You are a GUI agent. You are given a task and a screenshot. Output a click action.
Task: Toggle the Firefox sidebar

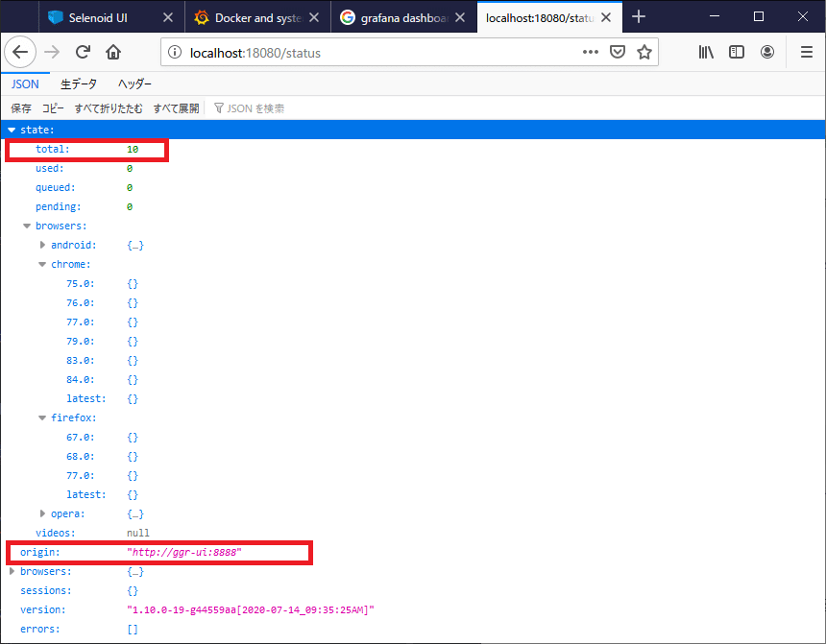click(x=737, y=52)
